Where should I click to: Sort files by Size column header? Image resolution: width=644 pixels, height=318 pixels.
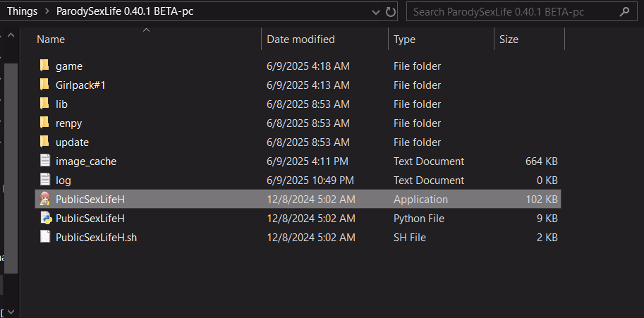(x=509, y=39)
